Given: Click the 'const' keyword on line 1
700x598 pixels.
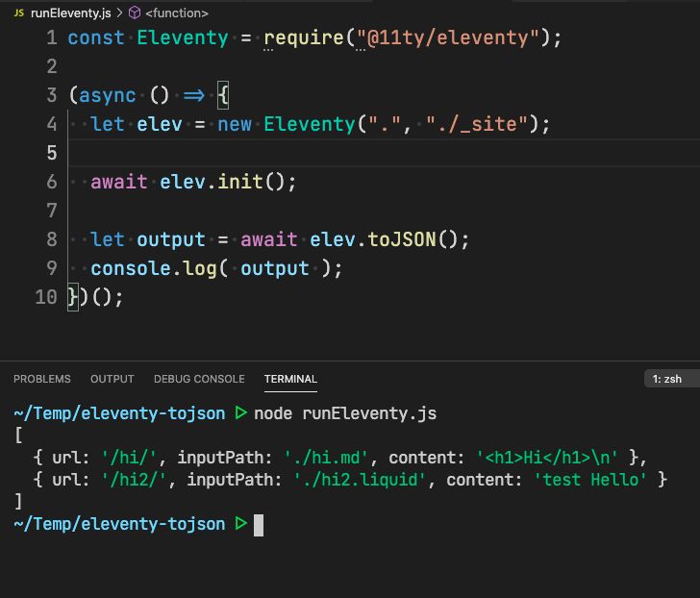Looking at the screenshot, I should point(96,37).
